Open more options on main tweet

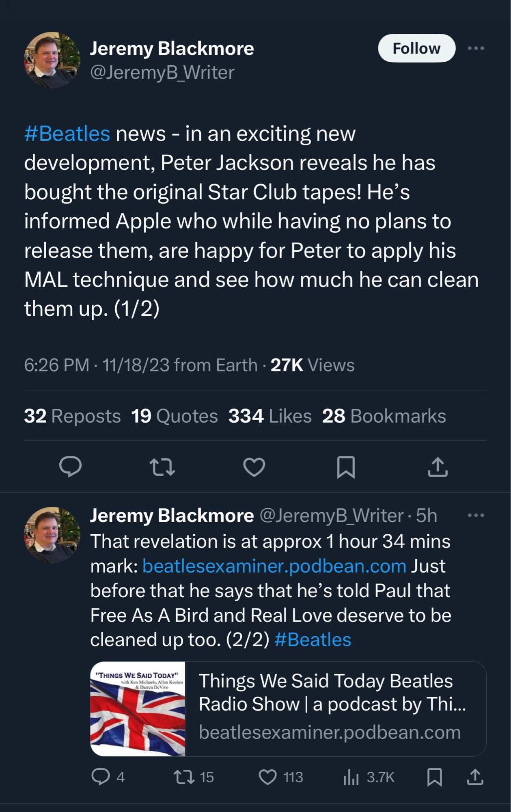[476, 48]
